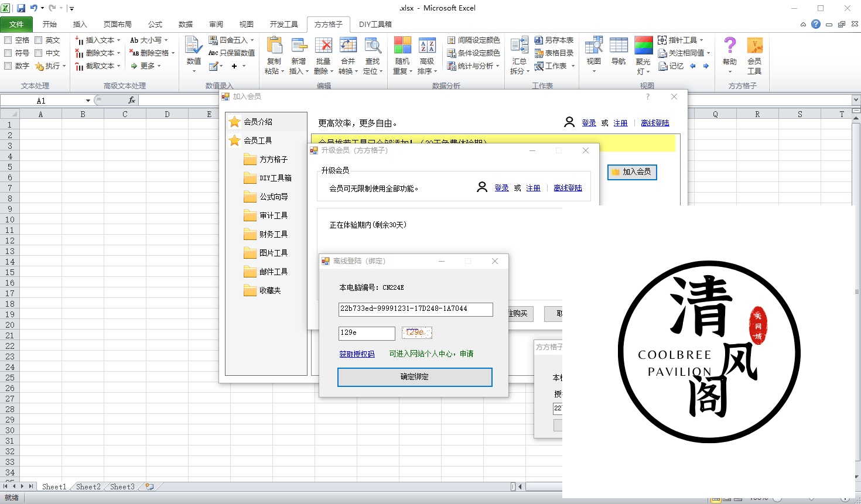
Task: Open the Name Box dropdown arrow
Action: (88, 101)
